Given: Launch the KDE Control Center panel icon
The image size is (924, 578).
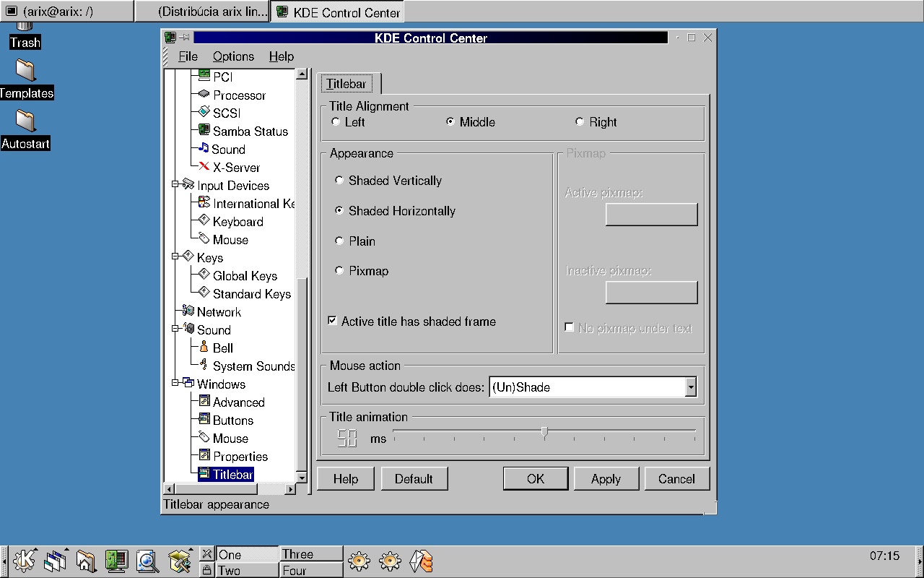Looking at the screenshot, I should coord(116,561).
